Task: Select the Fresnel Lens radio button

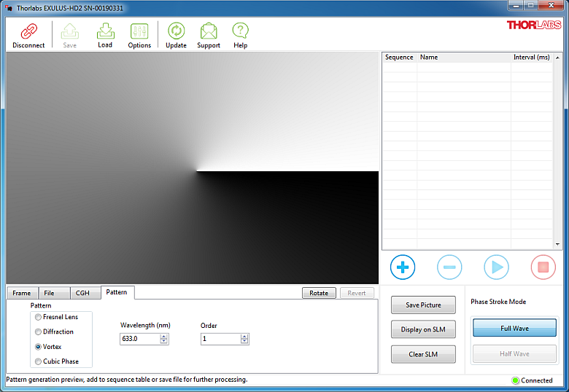Action: [38, 318]
